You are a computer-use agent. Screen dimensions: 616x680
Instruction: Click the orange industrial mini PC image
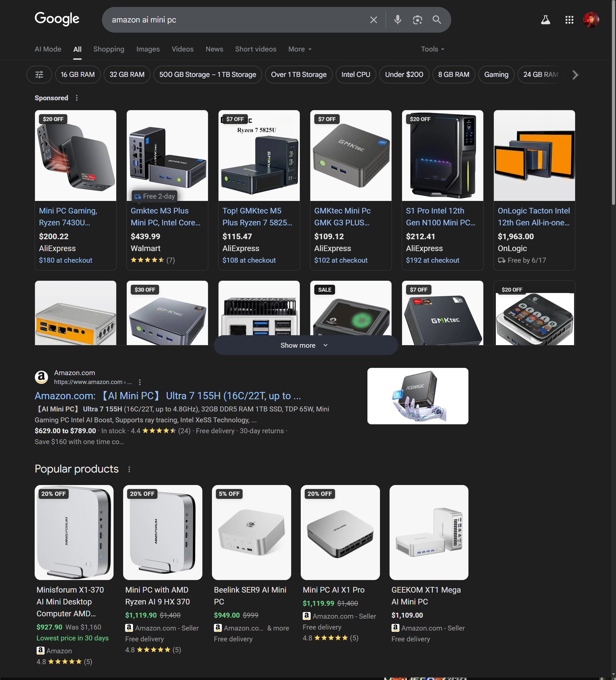pyautogui.click(x=75, y=313)
